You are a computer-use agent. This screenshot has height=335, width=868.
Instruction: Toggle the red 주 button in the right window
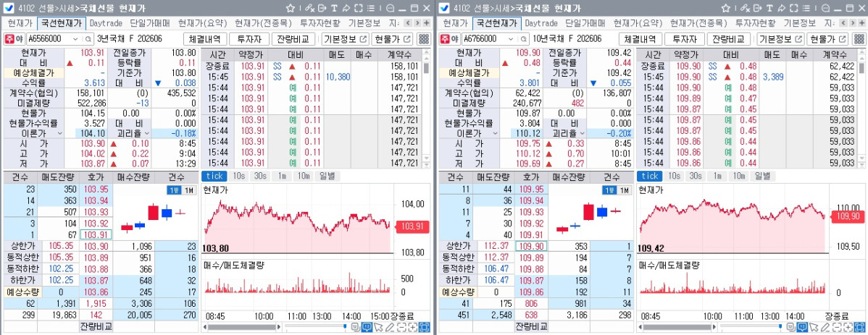tap(445, 39)
